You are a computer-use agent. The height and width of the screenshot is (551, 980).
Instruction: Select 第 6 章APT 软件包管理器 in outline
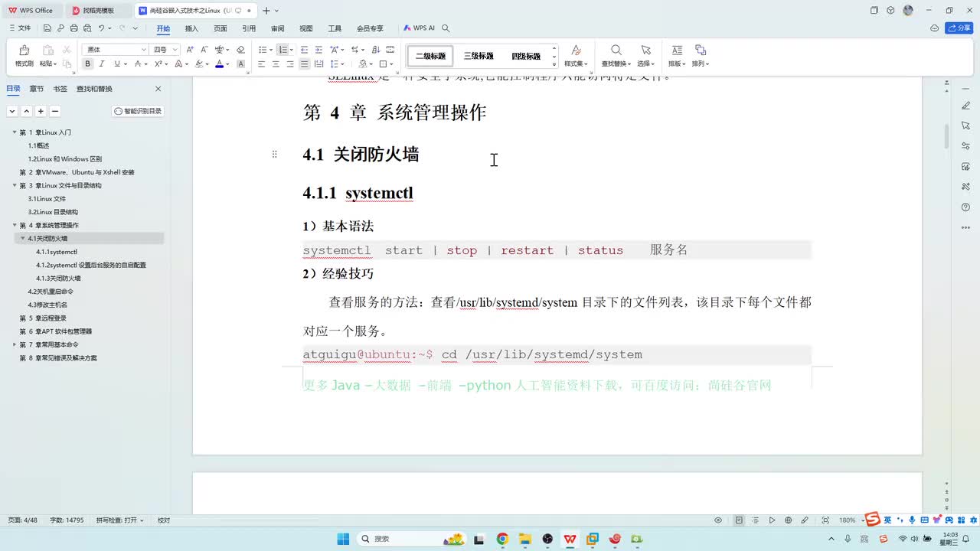click(55, 331)
